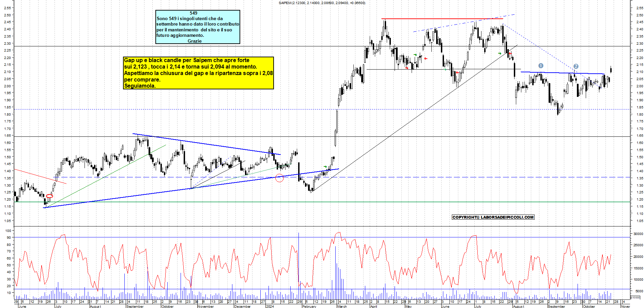
Task: Click the latest candle above 2.10
Action: [611, 70]
